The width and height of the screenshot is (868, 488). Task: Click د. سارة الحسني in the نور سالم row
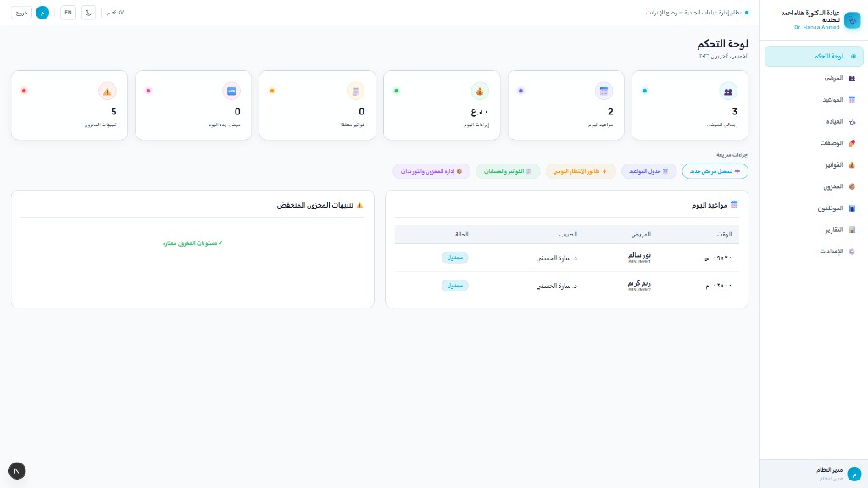coord(556,258)
